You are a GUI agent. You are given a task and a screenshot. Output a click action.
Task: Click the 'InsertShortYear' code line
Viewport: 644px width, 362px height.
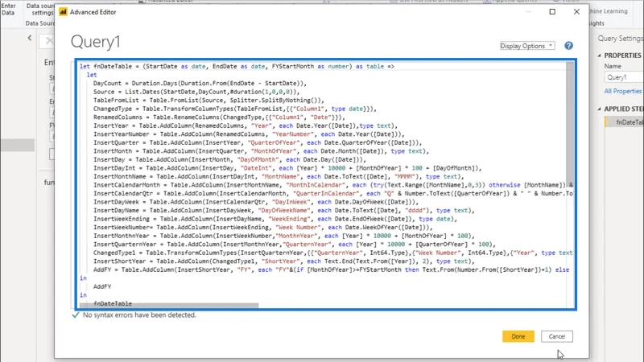pos(284,261)
